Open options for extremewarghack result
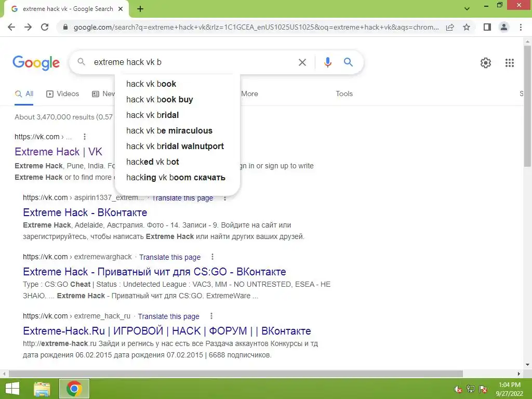The width and height of the screenshot is (532, 399). click(x=212, y=257)
